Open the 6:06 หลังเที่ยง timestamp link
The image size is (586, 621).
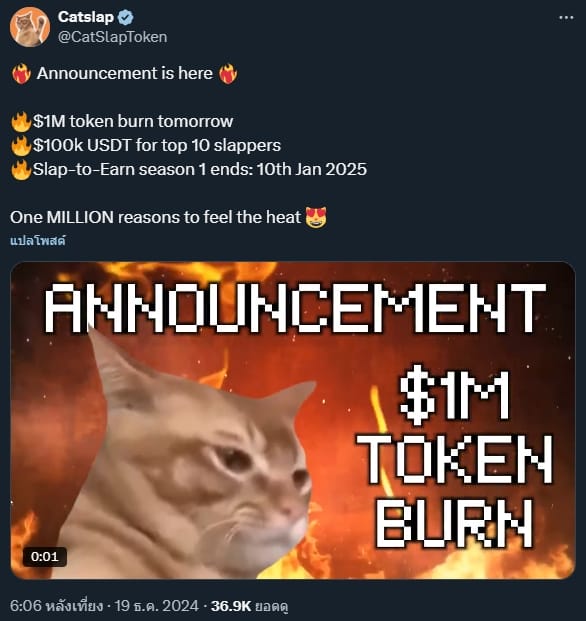[56, 606]
